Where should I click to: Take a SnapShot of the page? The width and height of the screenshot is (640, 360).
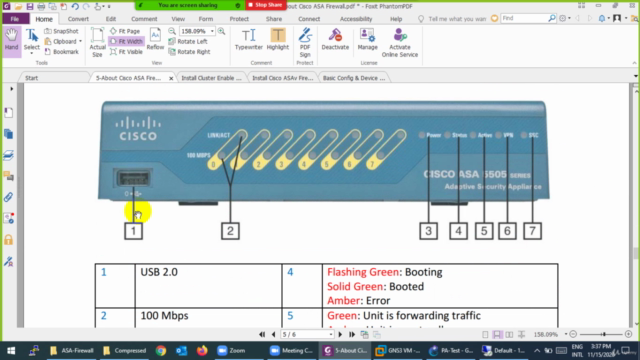61,31
